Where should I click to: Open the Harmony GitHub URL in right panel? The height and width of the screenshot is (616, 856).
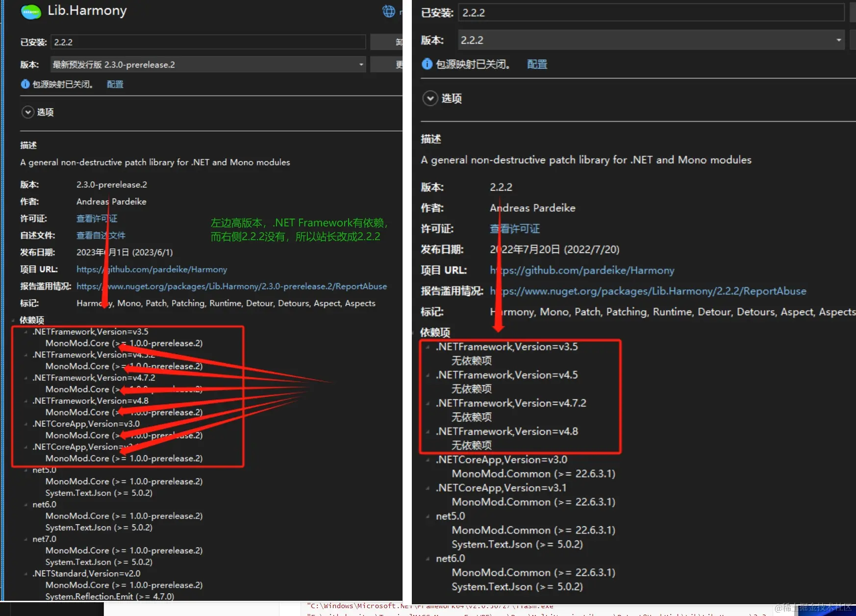tap(582, 271)
